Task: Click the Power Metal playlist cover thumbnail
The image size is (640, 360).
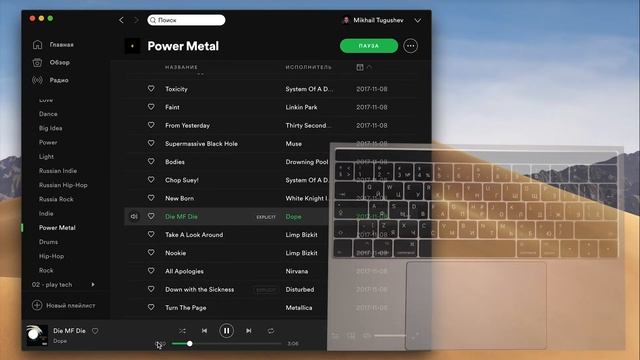Action: tap(132, 46)
